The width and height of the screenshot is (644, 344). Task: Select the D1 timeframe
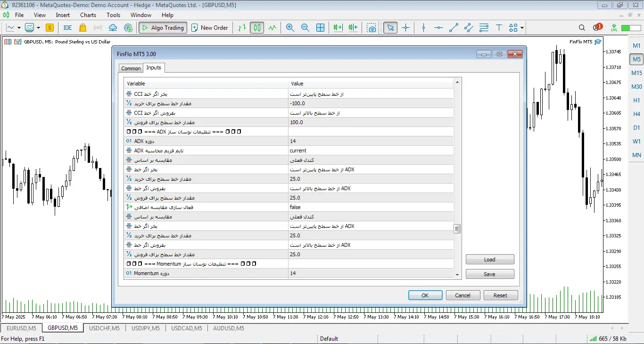point(636,128)
